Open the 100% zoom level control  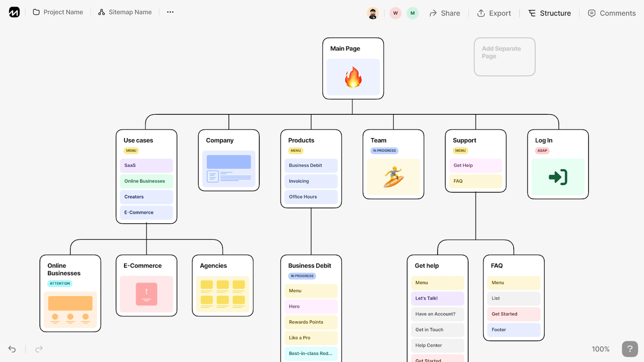click(x=601, y=349)
